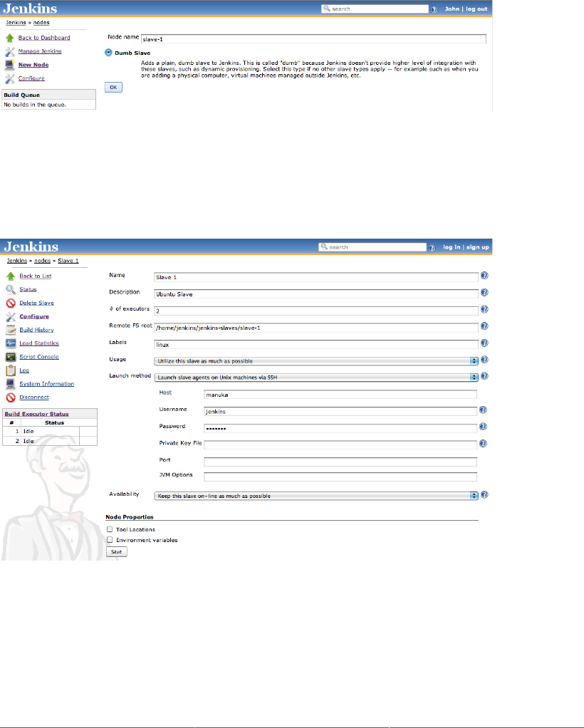The width and height of the screenshot is (584, 728).
Task: Click the Build History notepad icon
Action: 11,330
